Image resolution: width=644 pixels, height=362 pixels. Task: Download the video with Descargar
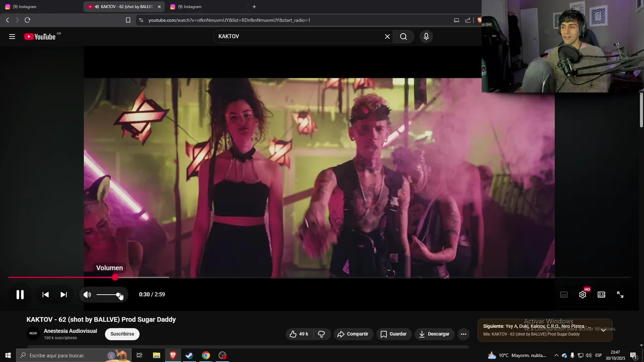tap(435, 334)
